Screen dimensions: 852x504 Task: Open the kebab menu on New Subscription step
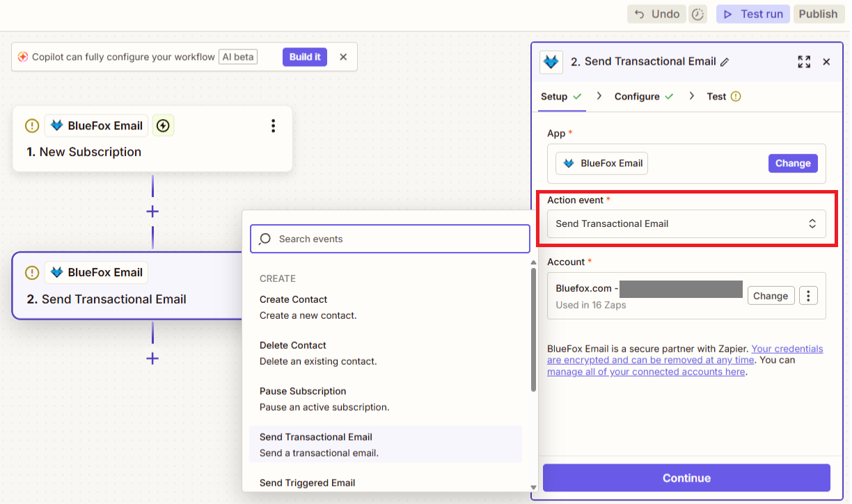click(x=273, y=126)
